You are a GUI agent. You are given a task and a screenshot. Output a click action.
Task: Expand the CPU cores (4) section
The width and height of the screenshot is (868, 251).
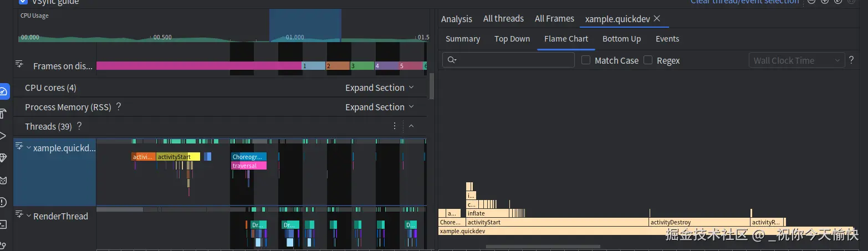(379, 88)
